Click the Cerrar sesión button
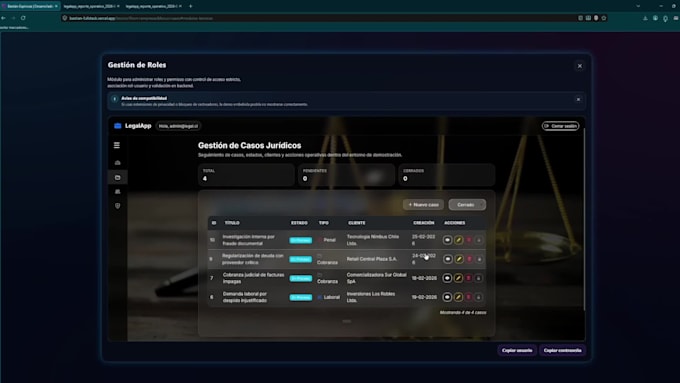Viewport: 680px width, 383px height. (560, 126)
